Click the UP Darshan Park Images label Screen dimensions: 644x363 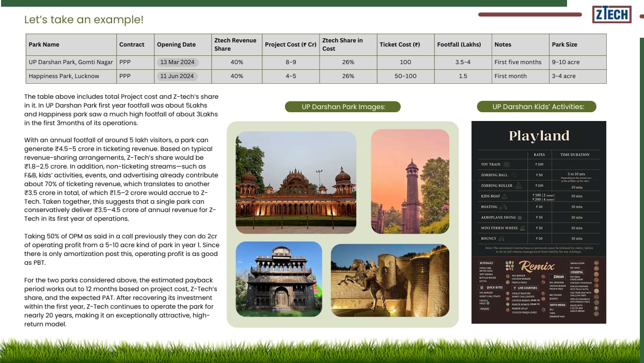click(343, 107)
